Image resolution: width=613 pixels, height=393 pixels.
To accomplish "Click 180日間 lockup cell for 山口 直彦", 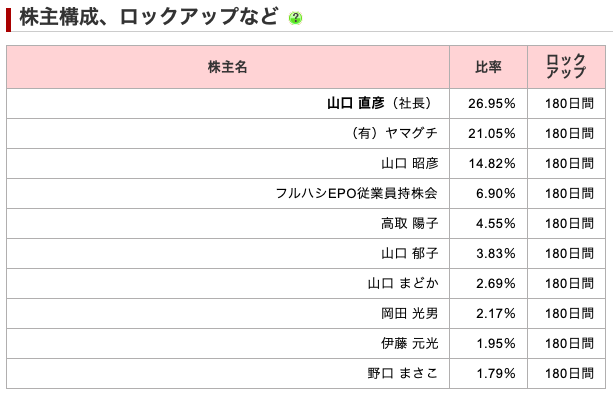I will click(x=566, y=103).
